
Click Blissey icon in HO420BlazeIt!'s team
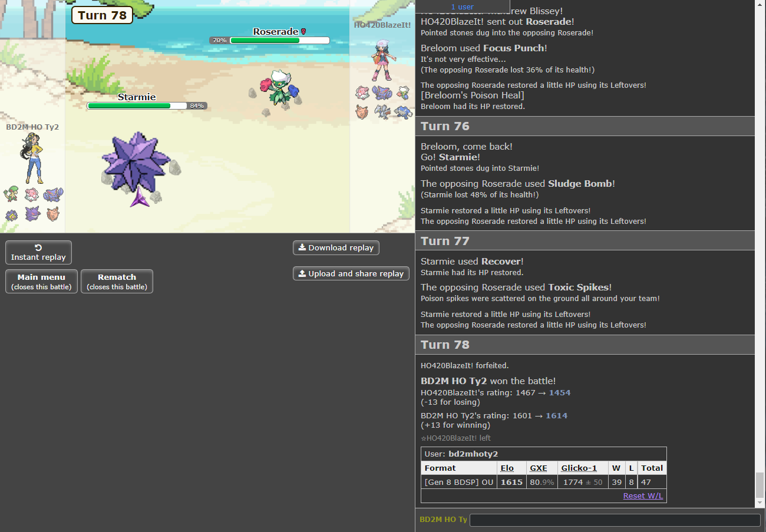pyautogui.click(x=362, y=92)
